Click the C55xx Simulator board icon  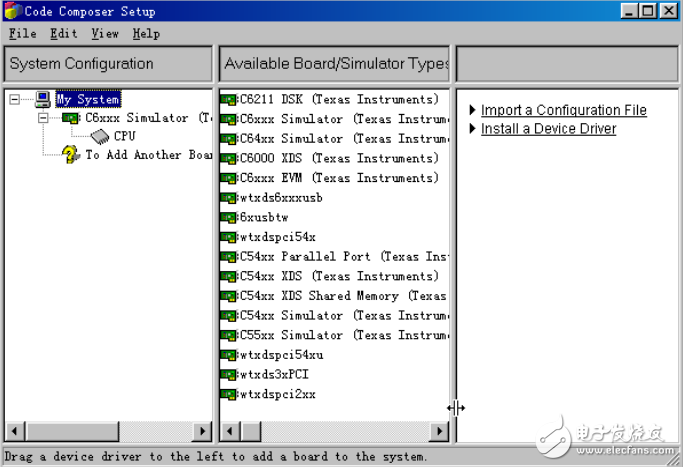pos(228,335)
